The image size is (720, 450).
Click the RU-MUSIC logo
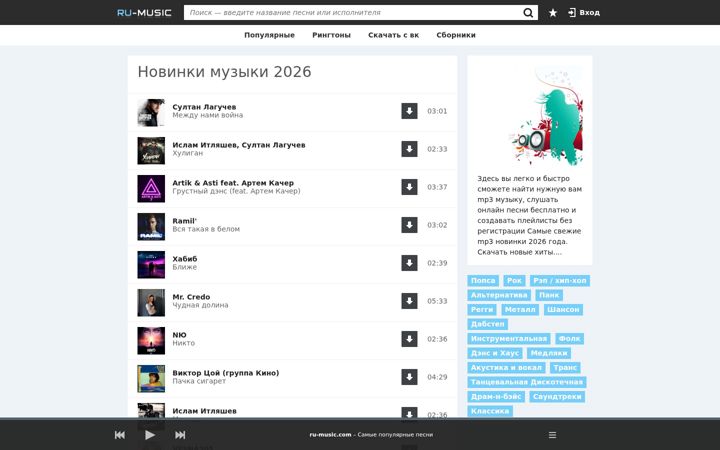coord(144,12)
